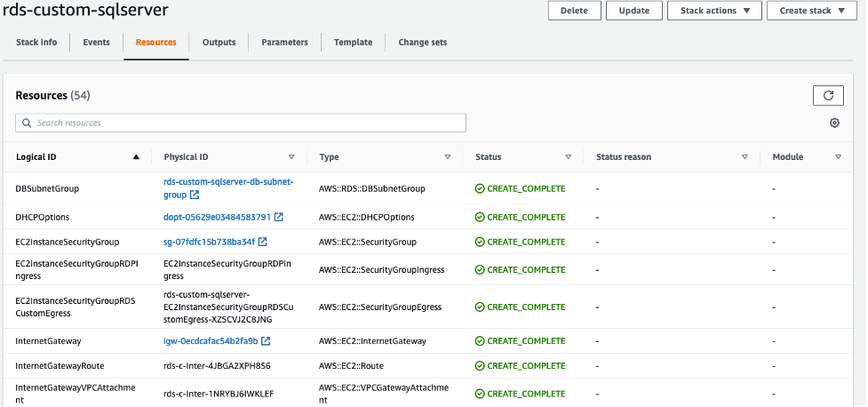Click the Logical ID ascending sort arrow

(x=136, y=157)
